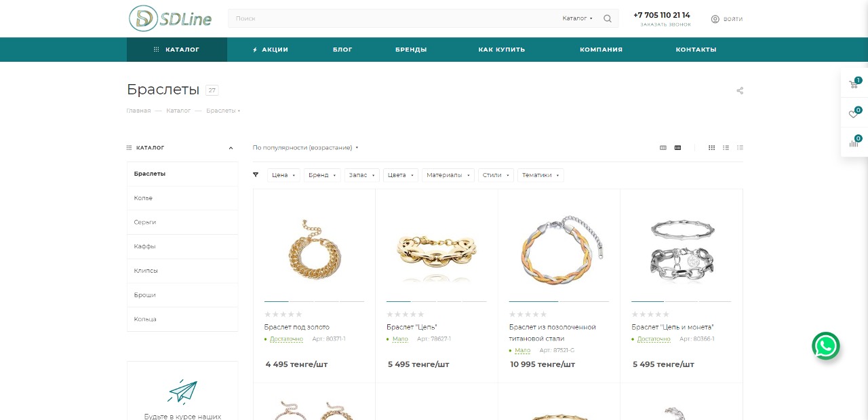Image resolution: width=868 pixels, height=420 pixels.
Task: Rate Браслет "Цепь" with stars
Action: [406, 314]
